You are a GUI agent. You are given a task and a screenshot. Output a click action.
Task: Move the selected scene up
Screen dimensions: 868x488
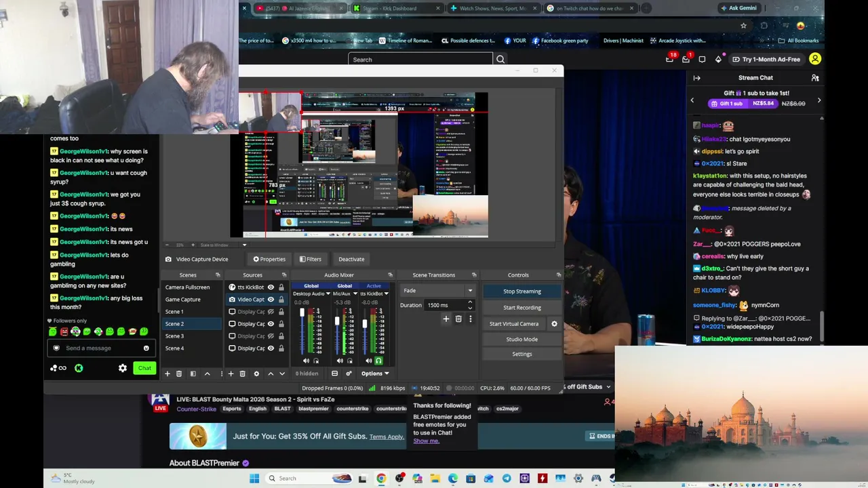point(208,373)
